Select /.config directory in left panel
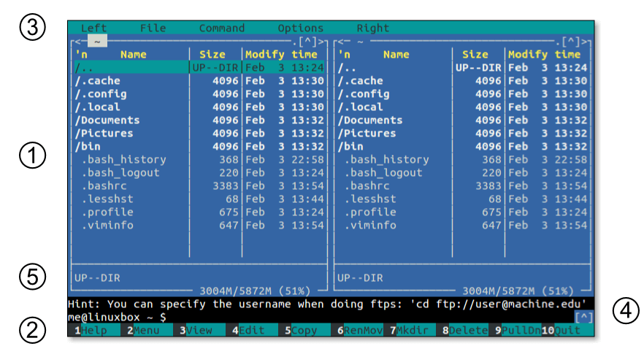Viewport: 644px width, 346px height. click(x=199, y=93)
